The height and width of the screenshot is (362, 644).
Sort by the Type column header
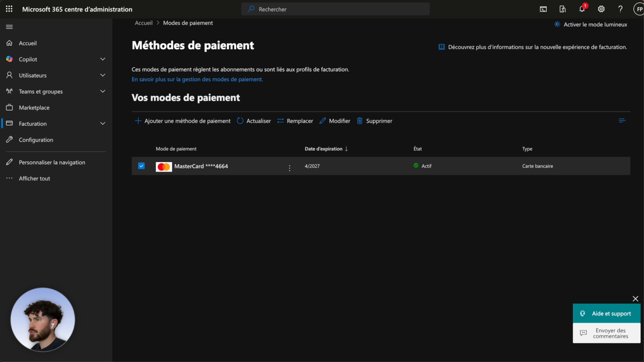[x=527, y=149]
